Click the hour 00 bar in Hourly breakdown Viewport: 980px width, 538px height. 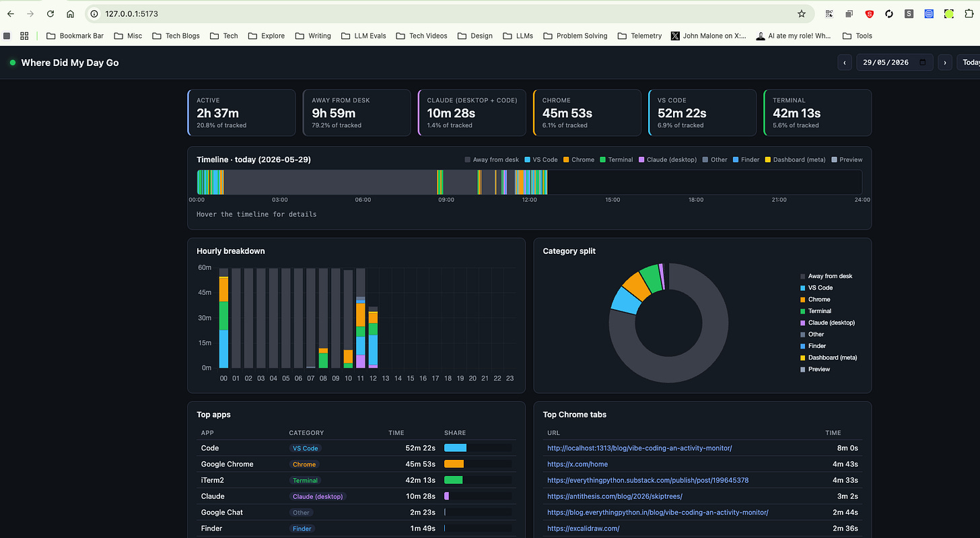pyautogui.click(x=224, y=318)
